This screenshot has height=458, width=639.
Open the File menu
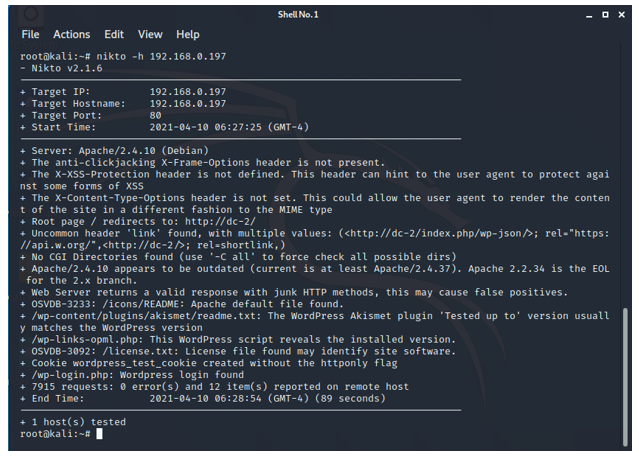click(31, 35)
